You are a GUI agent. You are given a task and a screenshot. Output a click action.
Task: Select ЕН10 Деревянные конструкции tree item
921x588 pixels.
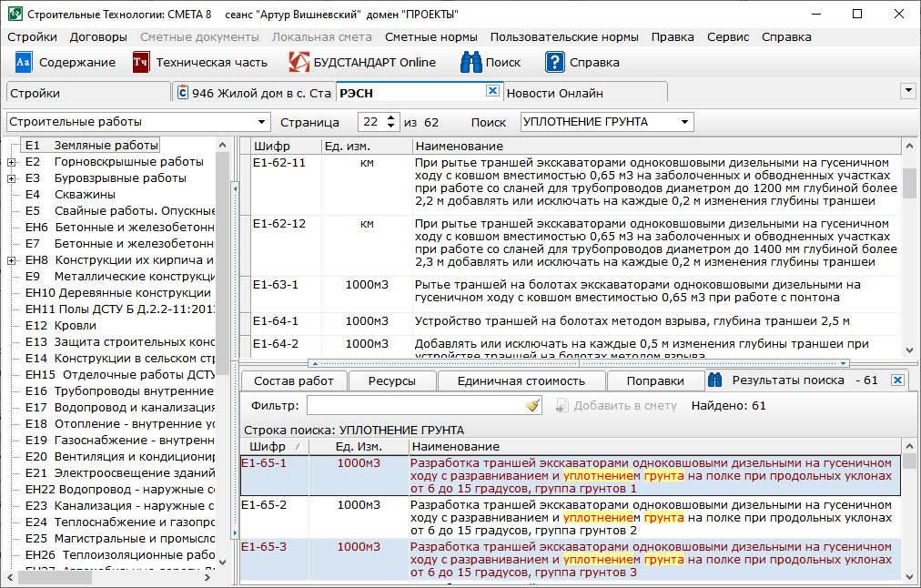pos(118,292)
